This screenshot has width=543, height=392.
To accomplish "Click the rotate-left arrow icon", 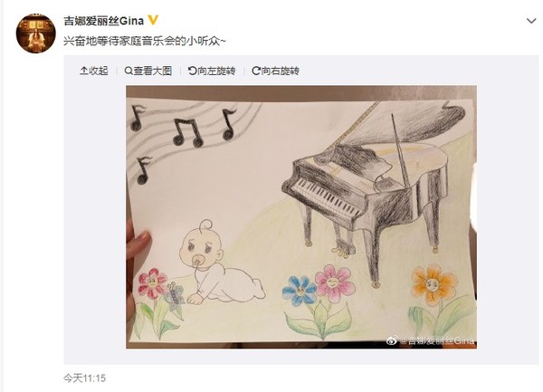I will pyautogui.click(x=192, y=71).
